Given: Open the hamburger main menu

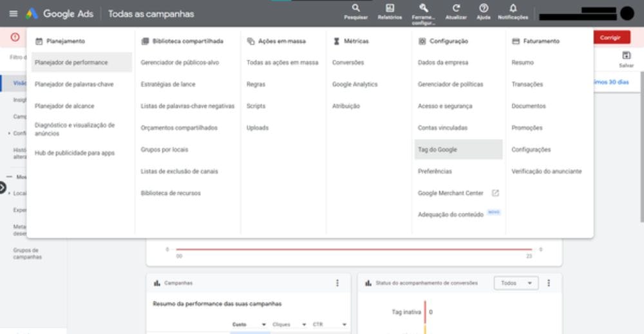Looking at the screenshot, I should pyautogui.click(x=13, y=14).
